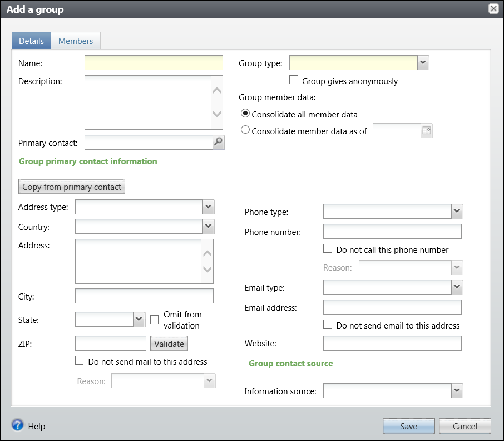Viewport: 504px width, 441px height.
Task: Click the Validate button for ZIP
Action: pyautogui.click(x=169, y=344)
